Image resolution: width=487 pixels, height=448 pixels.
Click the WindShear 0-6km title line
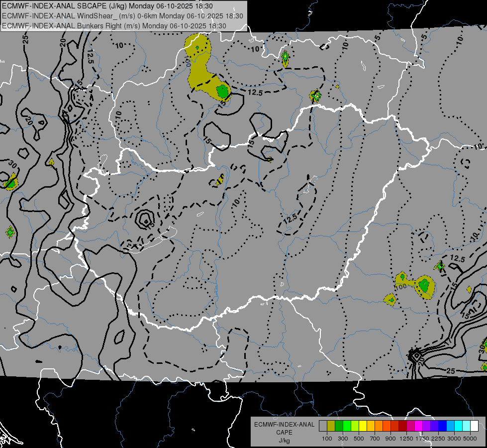122,16
